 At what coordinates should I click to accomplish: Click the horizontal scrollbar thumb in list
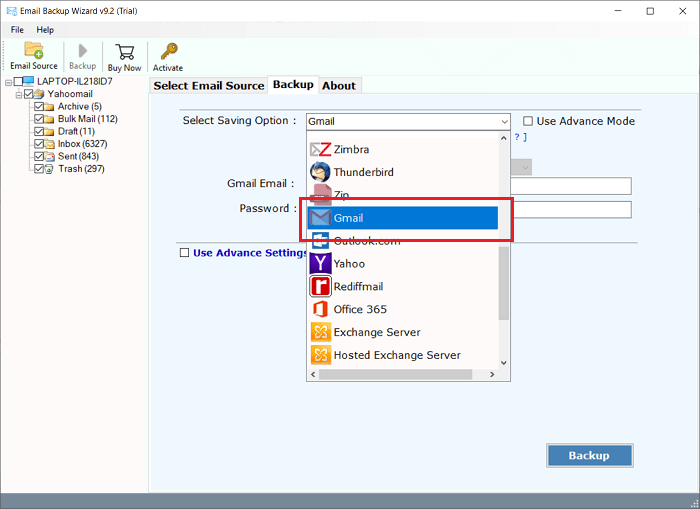point(396,374)
